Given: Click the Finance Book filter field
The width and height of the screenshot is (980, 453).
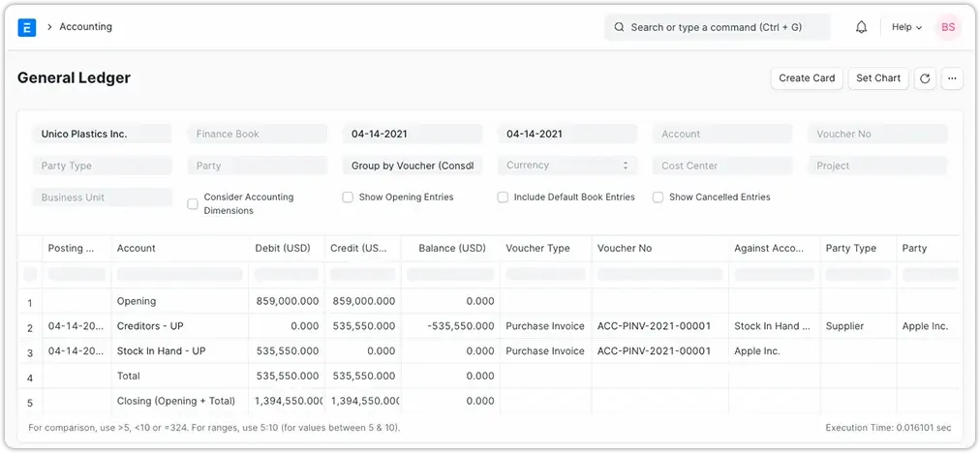Looking at the screenshot, I should tap(258, 134).
